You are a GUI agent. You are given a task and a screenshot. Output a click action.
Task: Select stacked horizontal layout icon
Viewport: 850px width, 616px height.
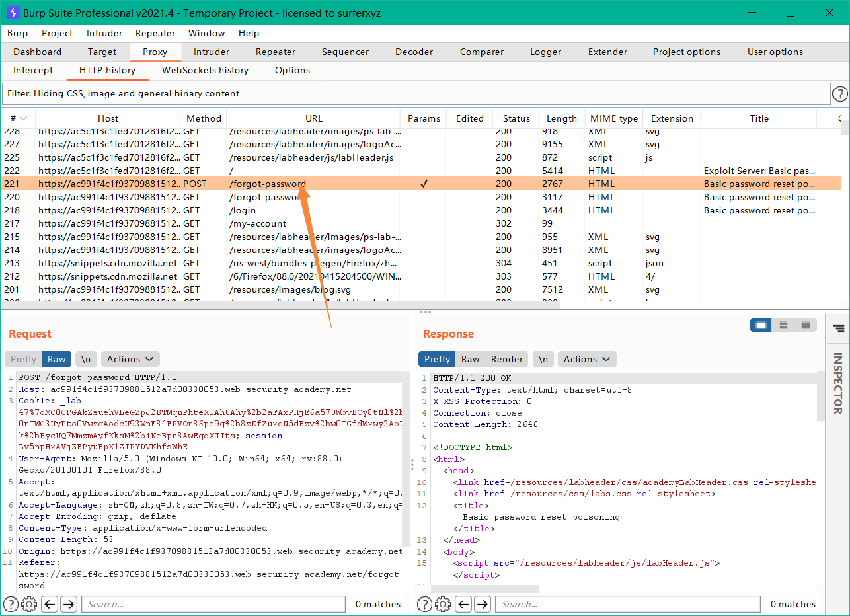tap(783, 325)
